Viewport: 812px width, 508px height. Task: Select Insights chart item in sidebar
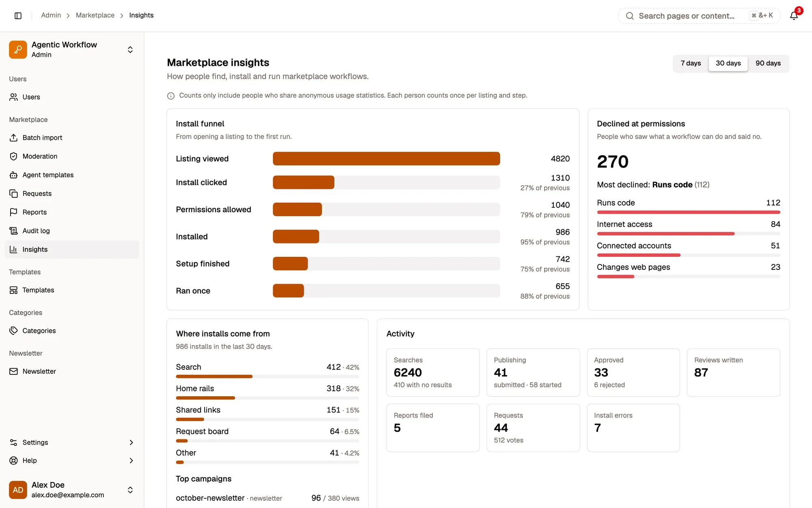point(72,250)
